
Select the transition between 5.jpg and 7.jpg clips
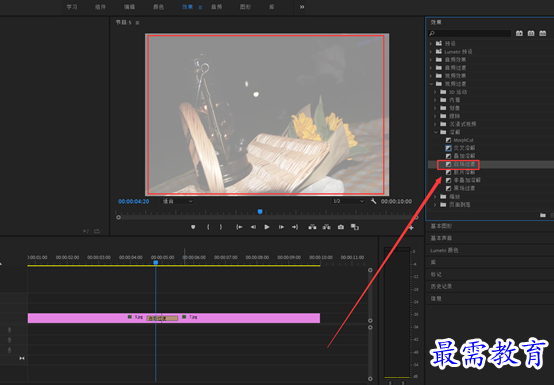162,318
